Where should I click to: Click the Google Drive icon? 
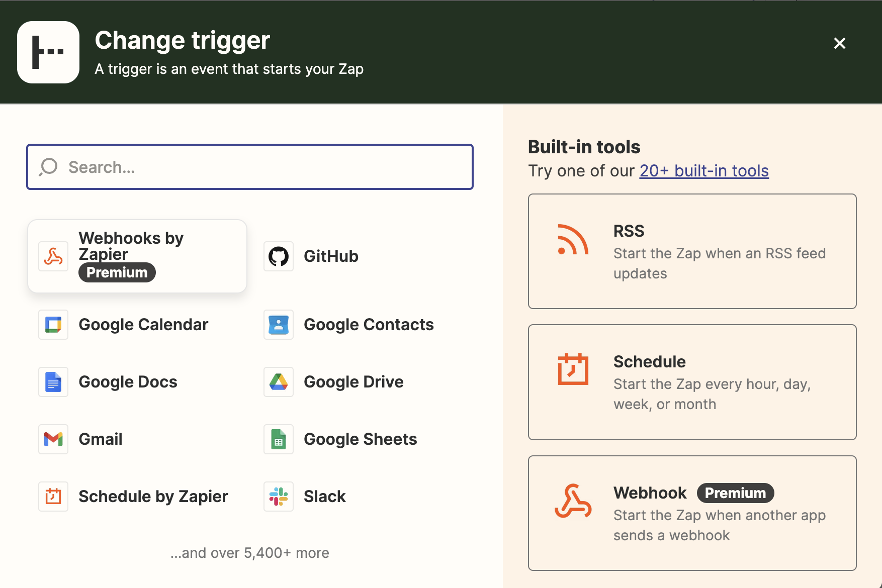[x=279, y=382]
